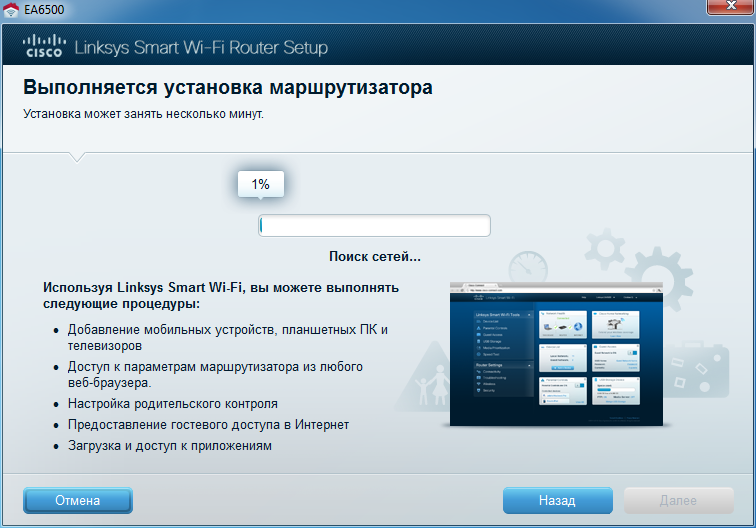This screenshot has height=528, width=756.
Task: Click the 'Linksys Smart Wi-Fi Router Setup' title
Action: point(201,48)
